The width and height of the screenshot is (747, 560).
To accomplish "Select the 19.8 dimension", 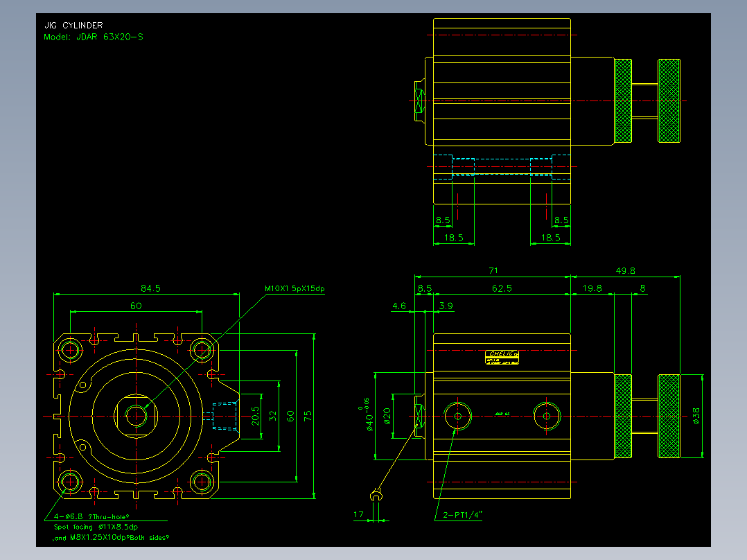I will tap(592, 288).
